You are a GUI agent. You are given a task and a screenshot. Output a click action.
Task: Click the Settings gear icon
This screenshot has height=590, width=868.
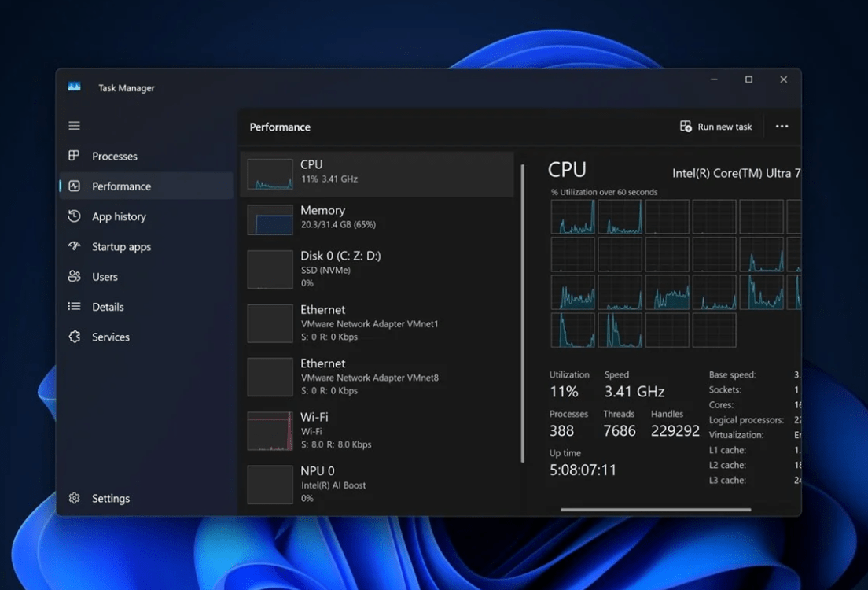click(x=74, y=498)
